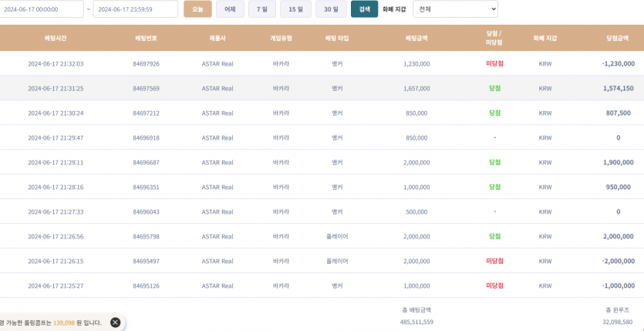Click the timestamp 2024-06-17 21:25:27

pyautogui.click(x=56, y=285)
